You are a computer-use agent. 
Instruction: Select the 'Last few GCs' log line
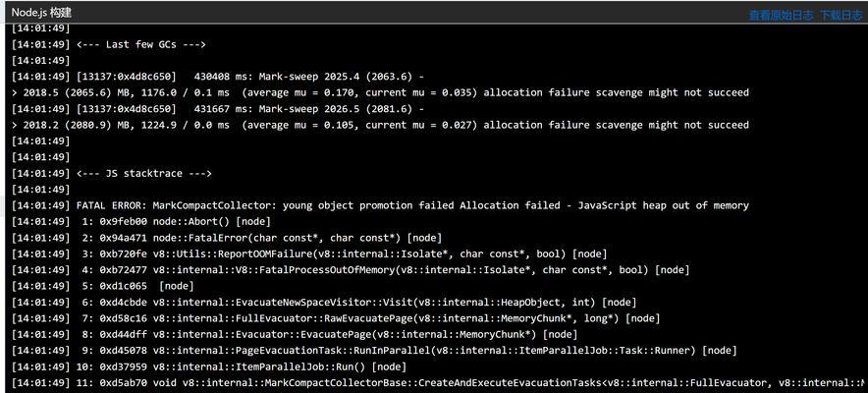click(x=108, y=44)
